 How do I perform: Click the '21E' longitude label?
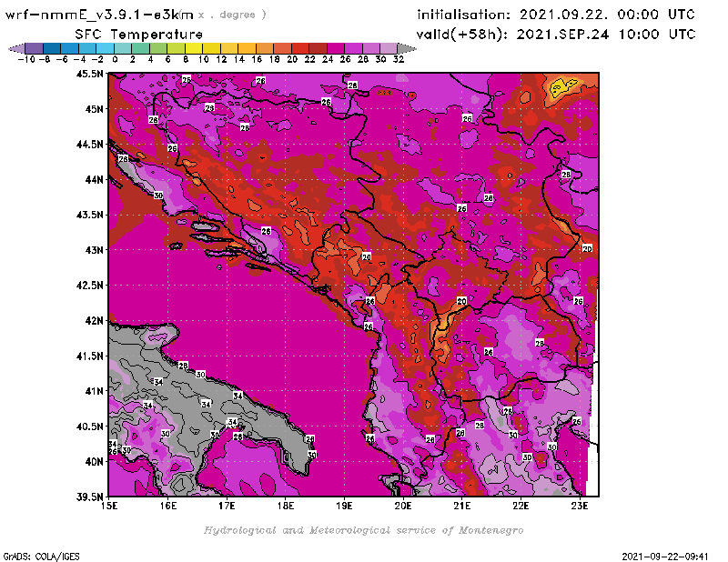462,506
